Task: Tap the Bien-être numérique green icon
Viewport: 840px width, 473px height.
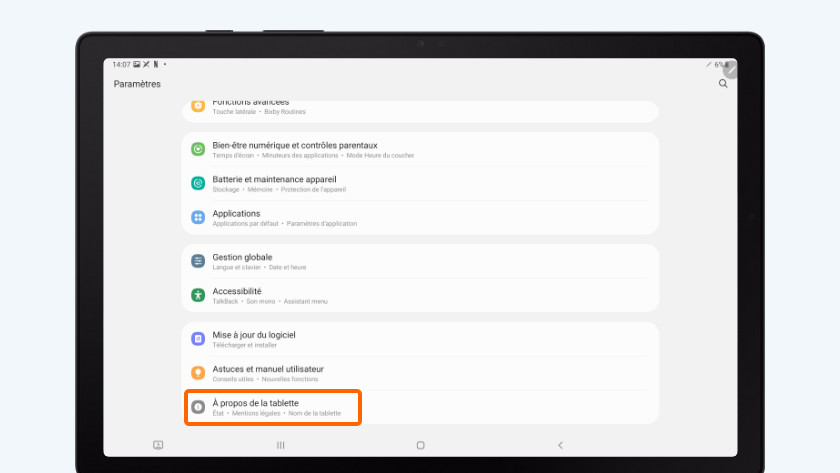Action: point(198,149)
